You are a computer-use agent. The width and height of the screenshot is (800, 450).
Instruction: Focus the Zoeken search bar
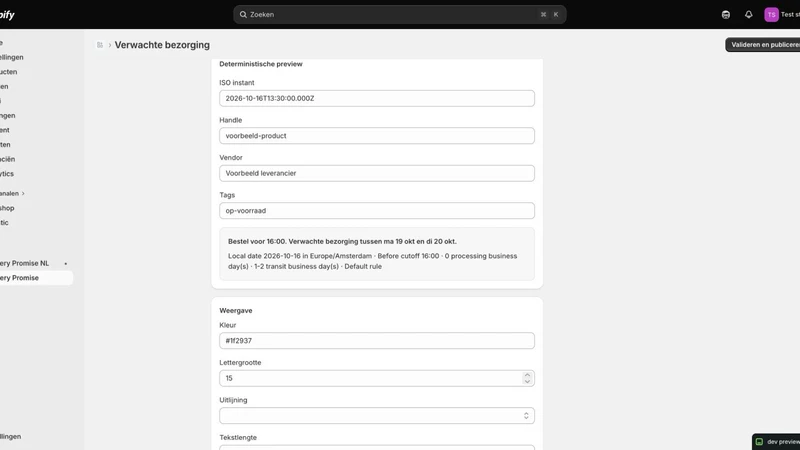coord(399,14)
